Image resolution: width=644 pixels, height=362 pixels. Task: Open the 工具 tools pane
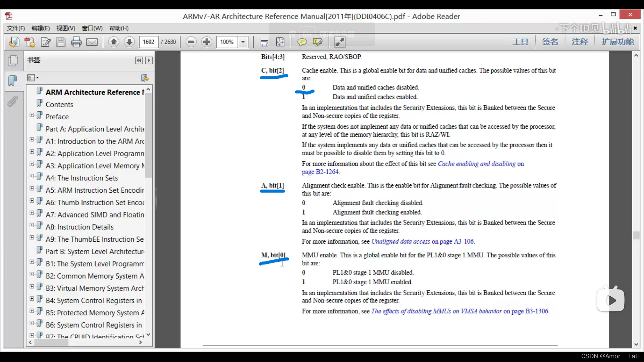pos(521,42)
